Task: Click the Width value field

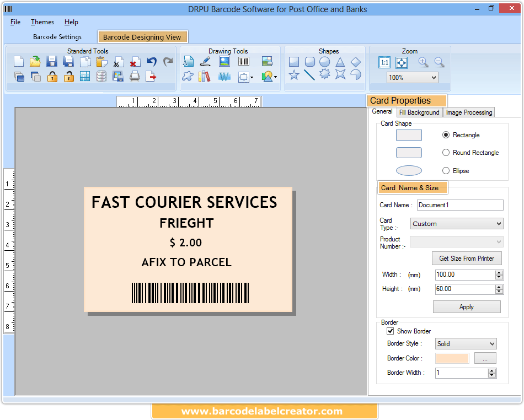Action: click(x=465, y=275)
